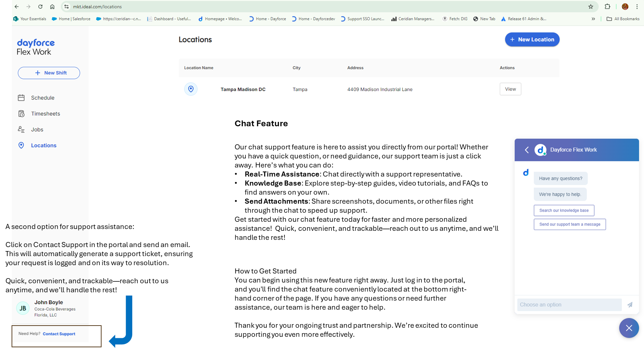Click the browser back arrow

[17, 7]
